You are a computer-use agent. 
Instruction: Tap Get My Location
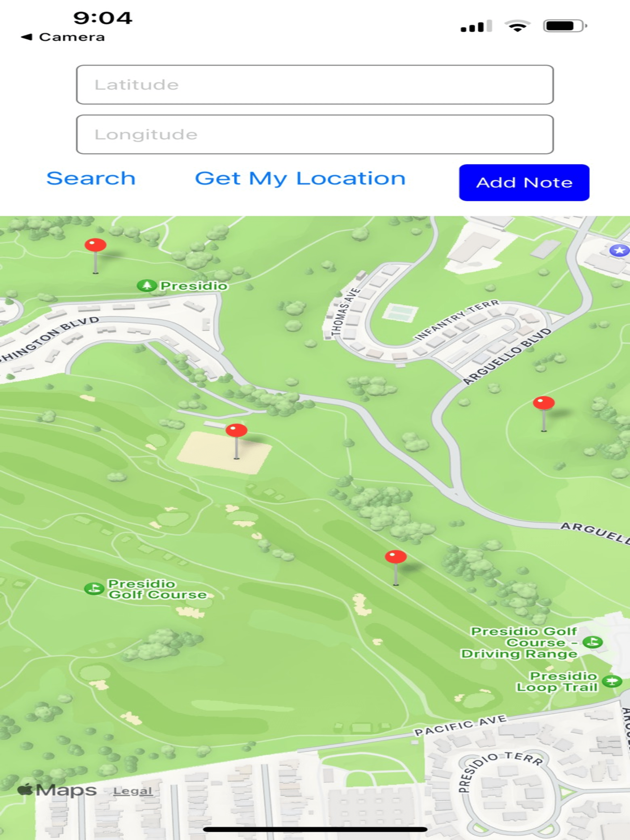pos(300,178)
